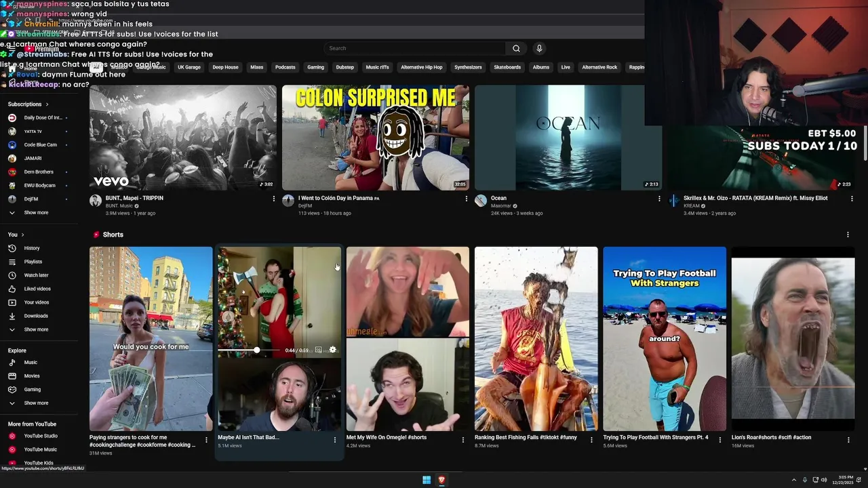The image size is (868, 488).
Task: Open Your videos
Action: tap(37, 302)
